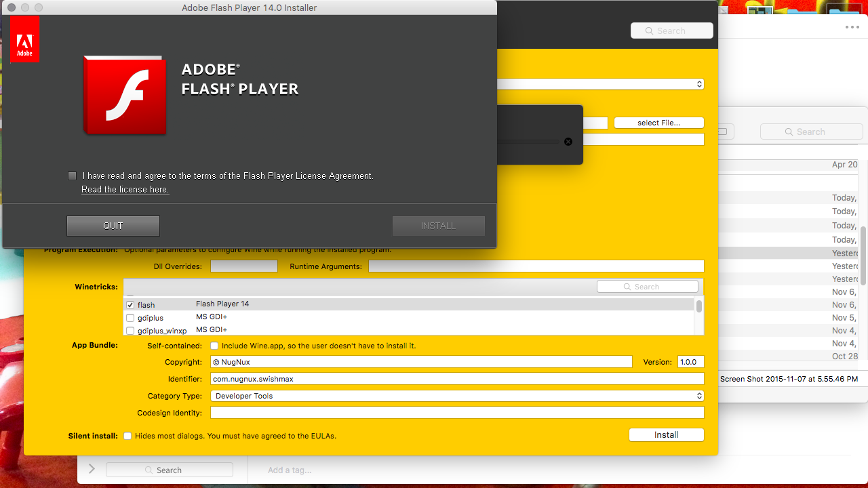Click the left-pointing chevron beside the bottom search bar
Image resolution: width=868 pixels, height=488 pixels.
point(92,468)
